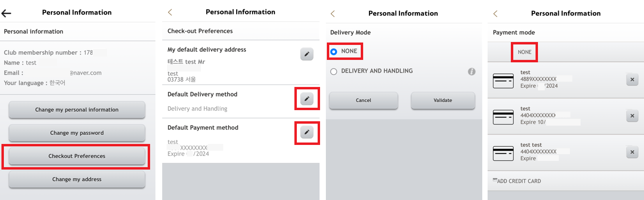
Task: Open Change my address
Action: [77, 179]
